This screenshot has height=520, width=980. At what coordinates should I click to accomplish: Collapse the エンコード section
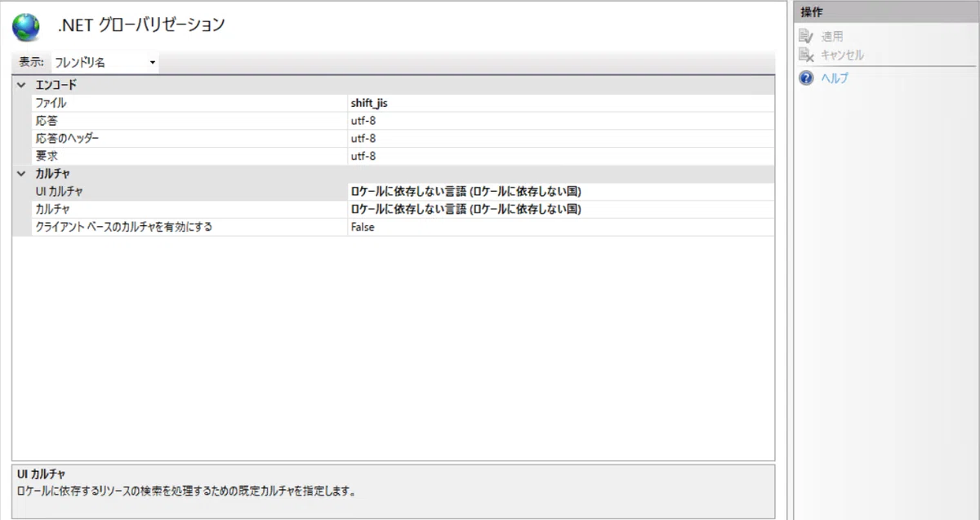(20, 85)
